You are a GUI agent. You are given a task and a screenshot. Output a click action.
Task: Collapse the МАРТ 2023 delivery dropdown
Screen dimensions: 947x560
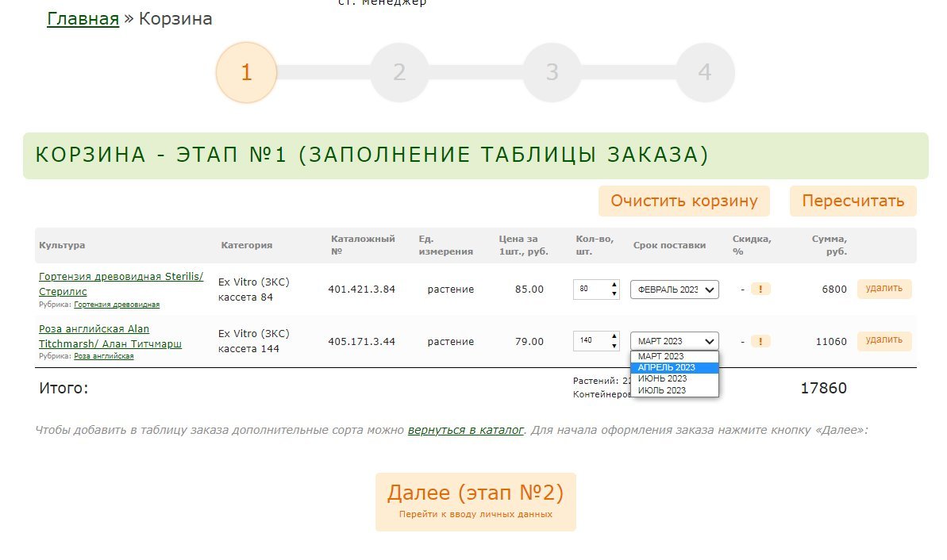tap(674, 341)
